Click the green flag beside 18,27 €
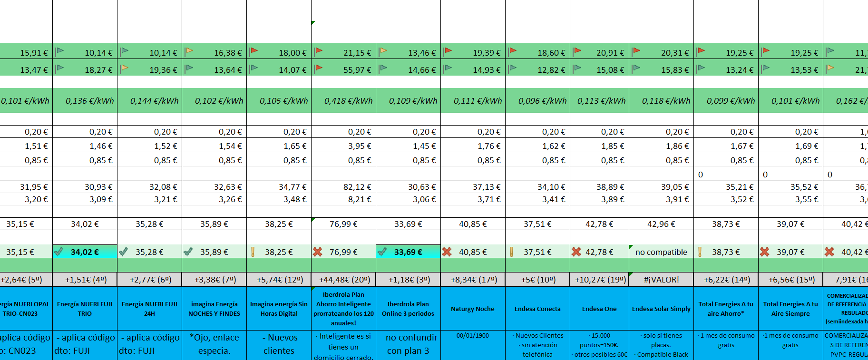Screen dimensions: 868x360 [60, 68]
